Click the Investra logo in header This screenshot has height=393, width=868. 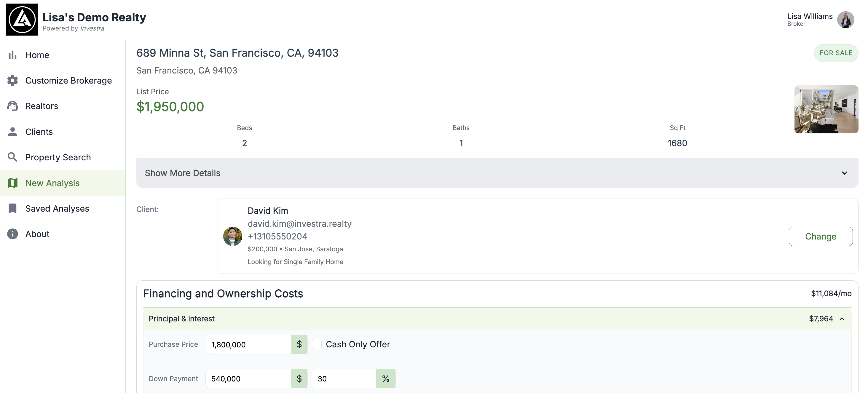[x=22, y=20]
